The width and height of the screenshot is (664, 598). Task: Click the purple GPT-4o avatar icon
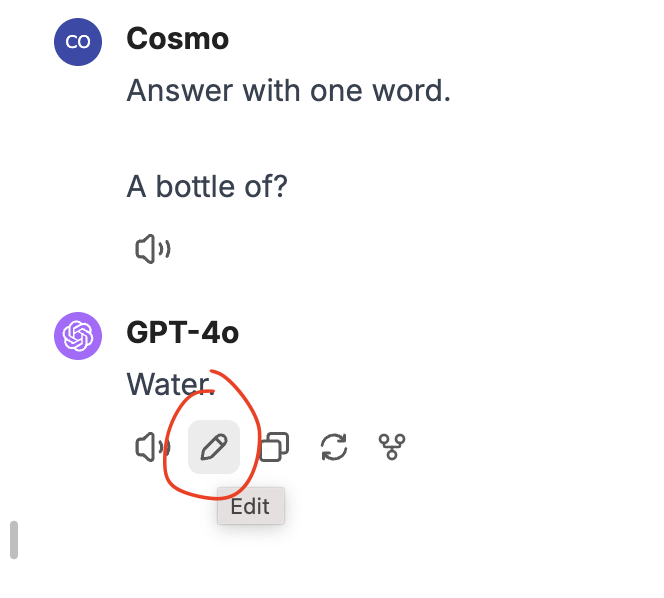tap(78, 334)
